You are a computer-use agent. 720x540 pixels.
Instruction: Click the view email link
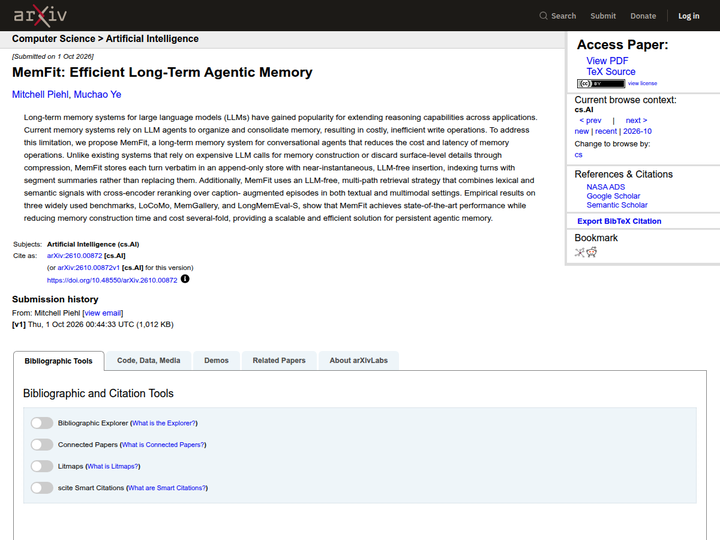(103, 313)
